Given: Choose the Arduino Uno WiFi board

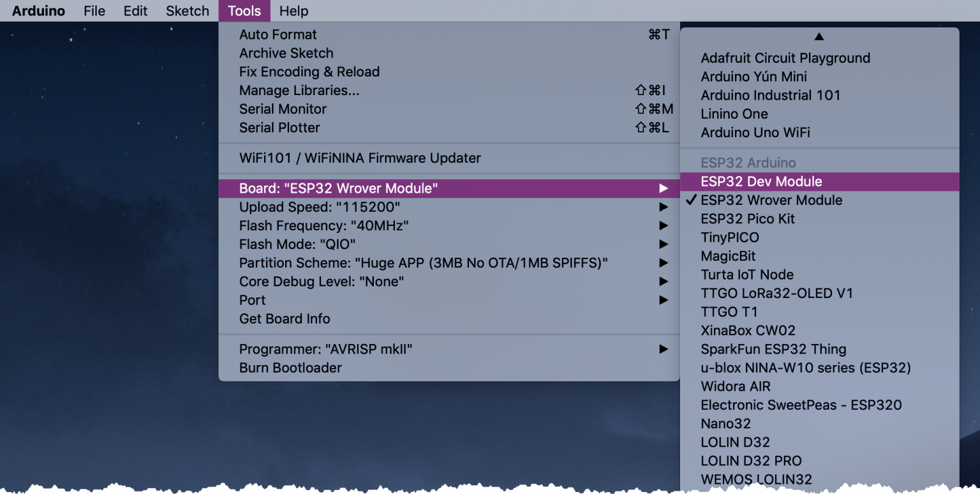Looking at the screenshot, I should point(758,132).
